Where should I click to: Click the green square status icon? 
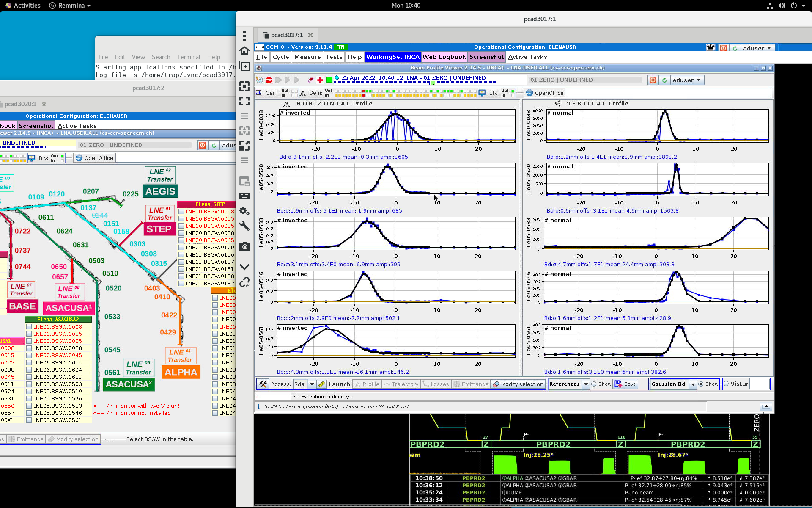[329, 80]
